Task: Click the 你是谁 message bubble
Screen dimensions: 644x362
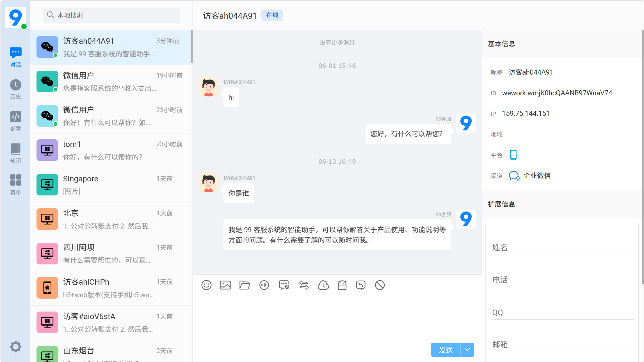Action: [239, 193]
